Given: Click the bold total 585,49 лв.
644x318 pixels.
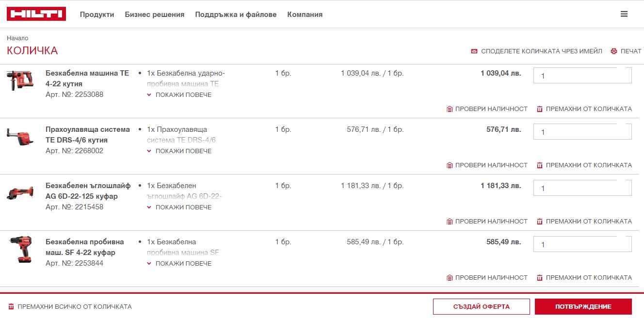Looking at the screenshot, I should [x=504, y=242].
